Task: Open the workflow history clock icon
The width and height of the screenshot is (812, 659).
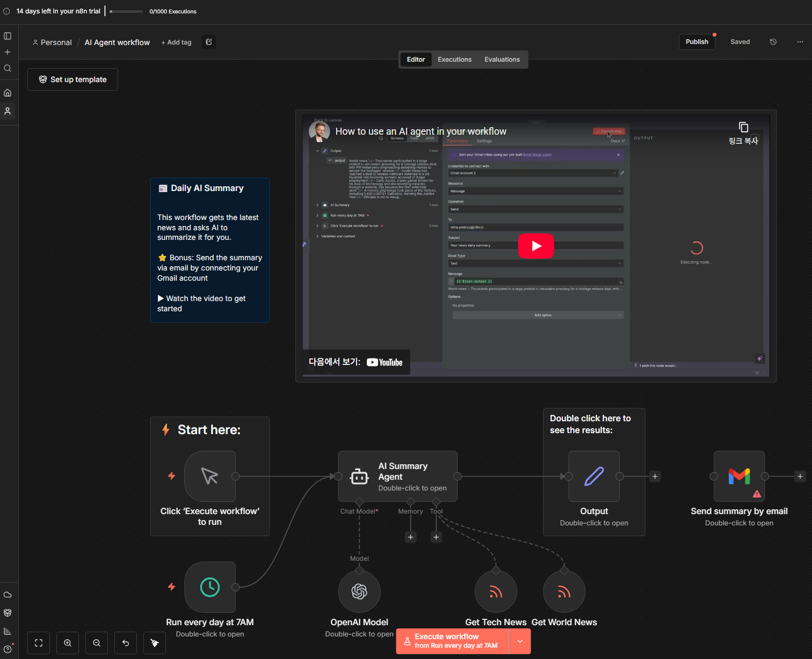Action: click(773, 42)
